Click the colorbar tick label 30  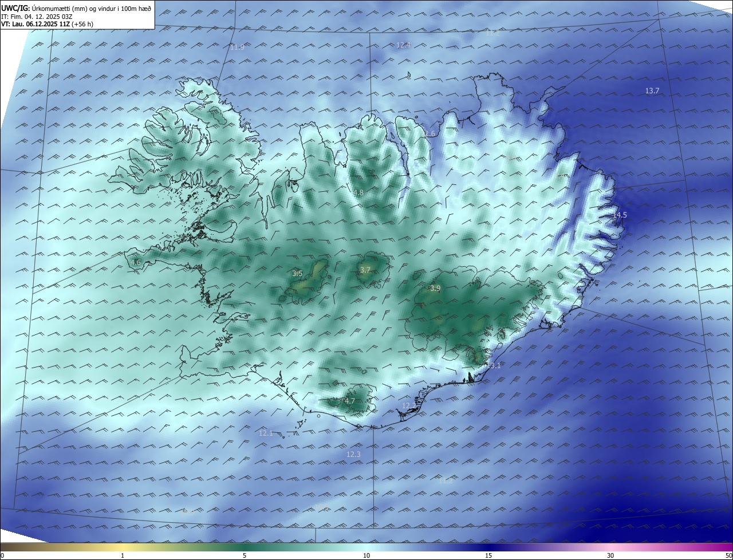coord(610,556)
